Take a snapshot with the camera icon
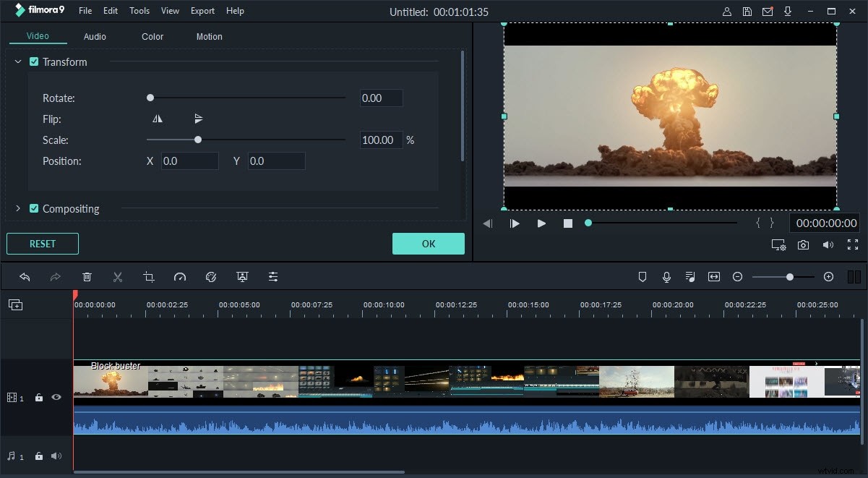The height and width of the screenshot is (478, 868). coord(803,245)
